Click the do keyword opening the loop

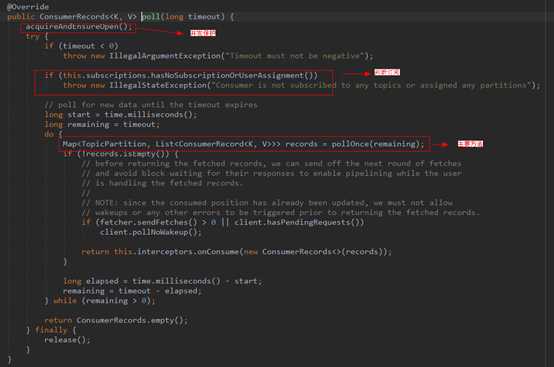[49, 134]
